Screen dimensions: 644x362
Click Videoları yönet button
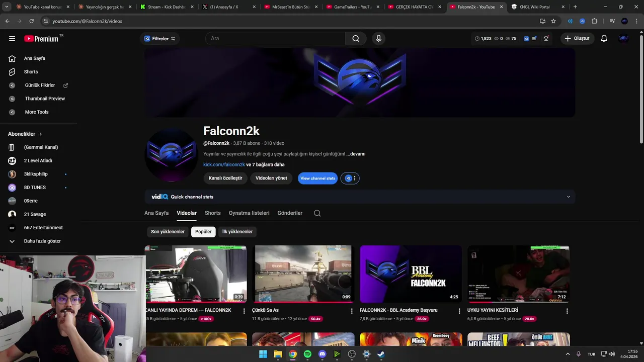(271, 178)
